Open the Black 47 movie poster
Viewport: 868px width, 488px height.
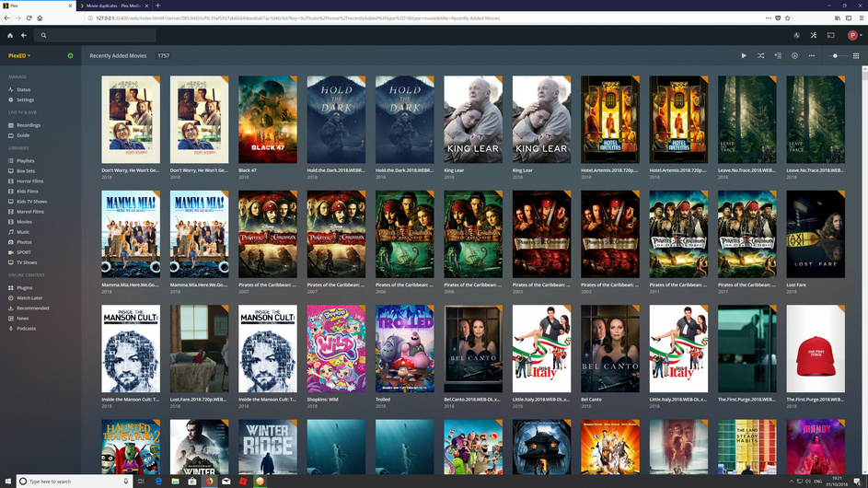(x=267, y=120)
